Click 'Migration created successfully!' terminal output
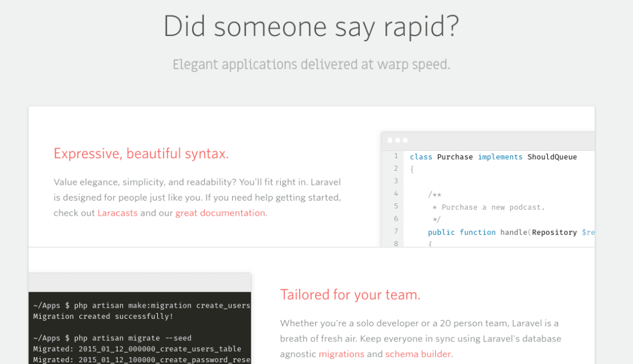This screenshot has height=364, width=633. pyautogui.click(x=103, y=316)
